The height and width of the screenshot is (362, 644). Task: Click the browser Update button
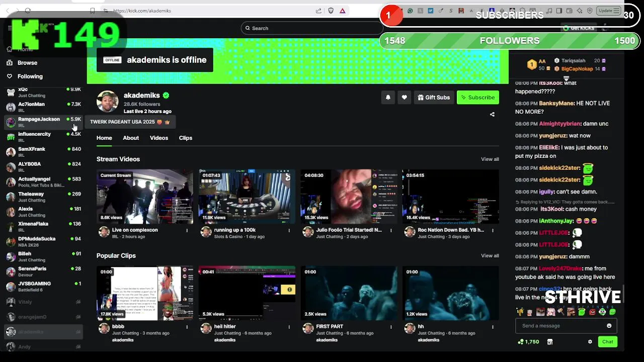[x=609, y=11]
